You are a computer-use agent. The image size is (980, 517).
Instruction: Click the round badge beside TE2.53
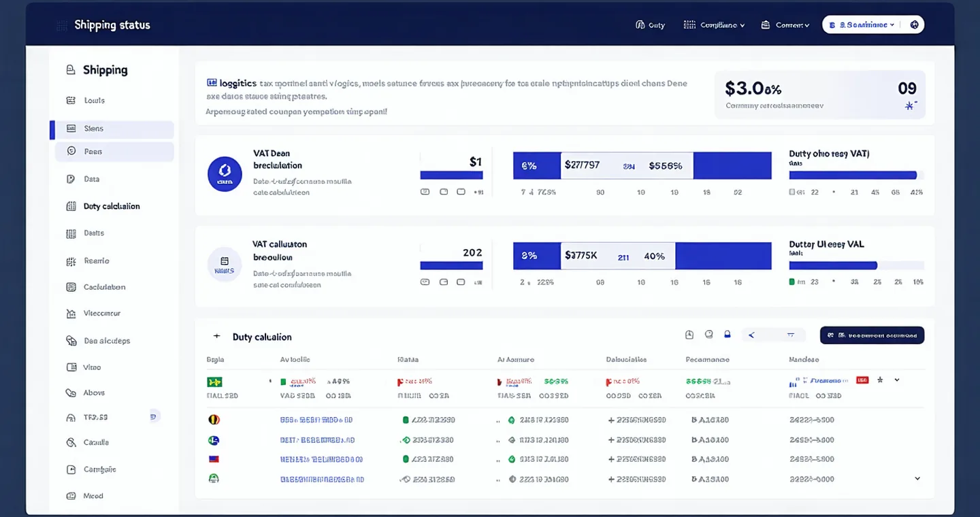click(x=154, y=416)
